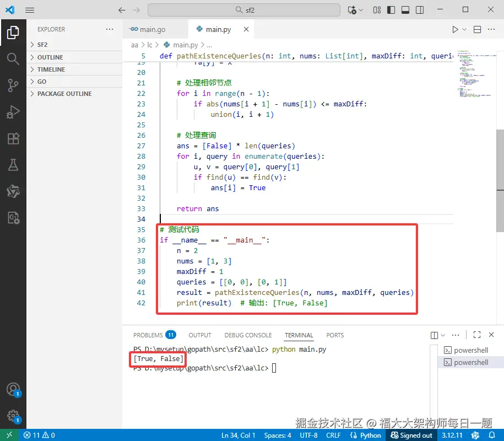Change end of line sequence CRLF
This screenshot has width=504, height=441.
333,435
